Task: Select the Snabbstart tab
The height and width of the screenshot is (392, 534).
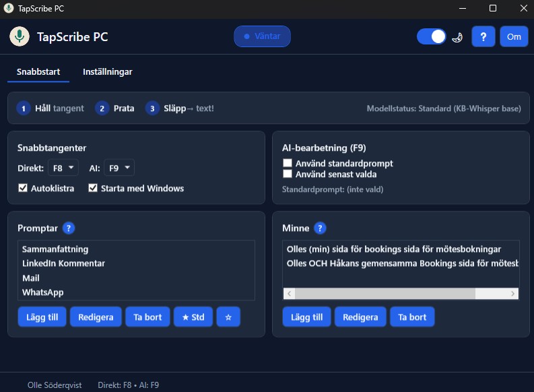Action: coord(38,71)
